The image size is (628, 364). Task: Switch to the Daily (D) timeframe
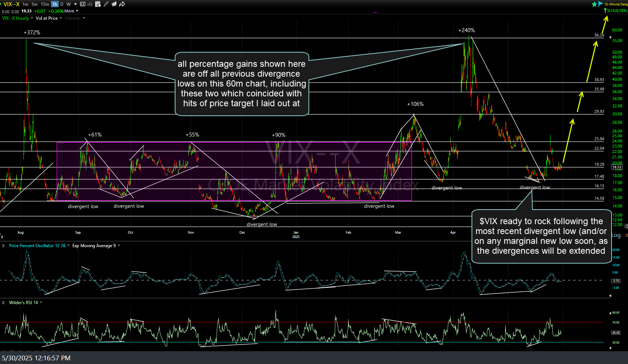tap(61, 4)
